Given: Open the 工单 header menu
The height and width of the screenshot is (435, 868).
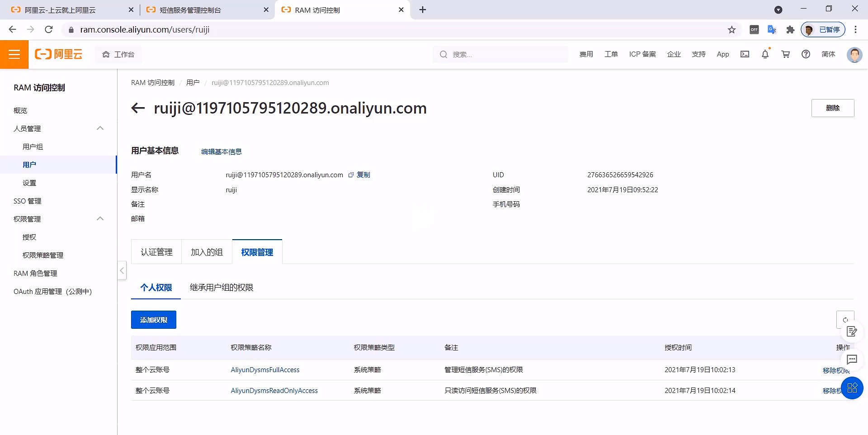Looking at the screenshot, I should coord(611,54).
